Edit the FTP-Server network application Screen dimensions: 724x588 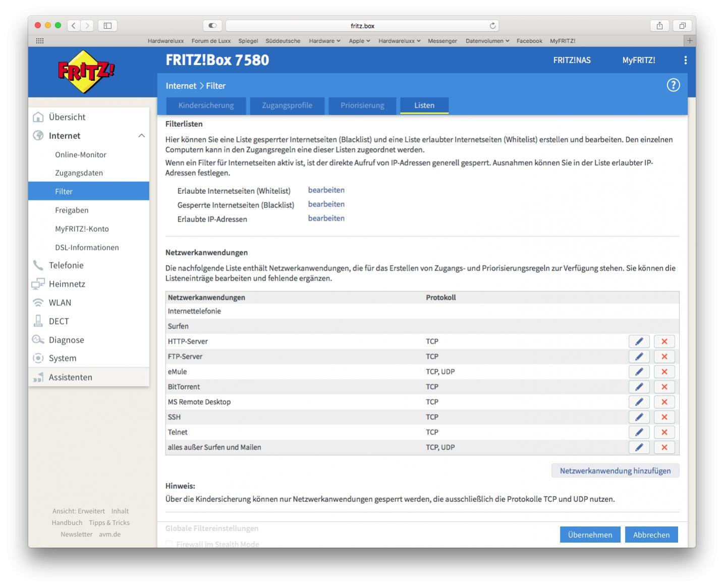tap(639, 357)
